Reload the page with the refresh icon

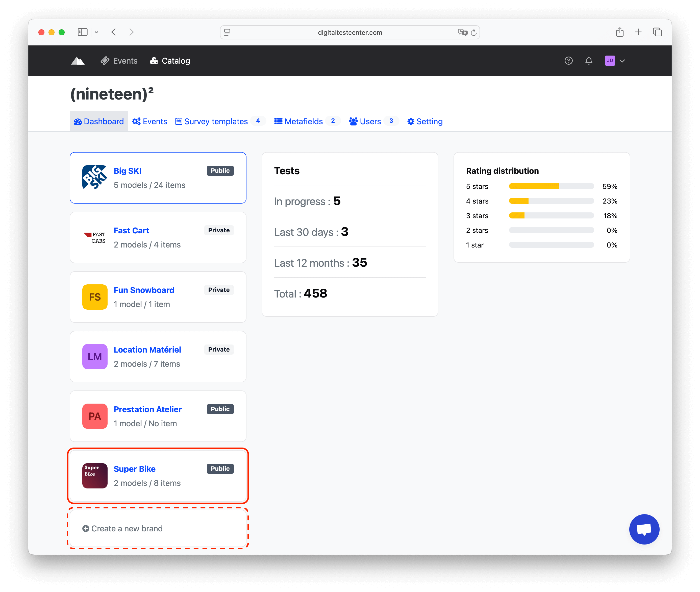(x=473, y=32)
